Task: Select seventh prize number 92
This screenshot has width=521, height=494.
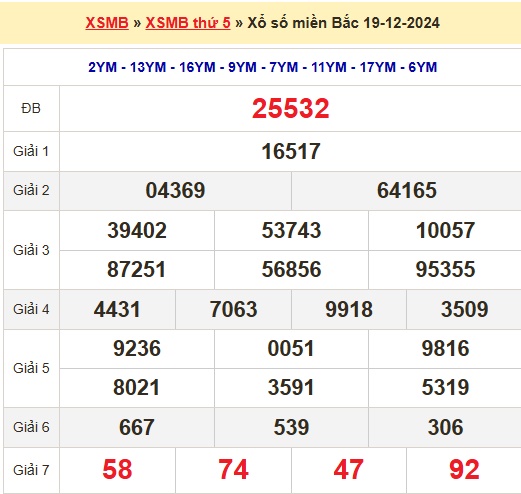Action: (465, 470)
